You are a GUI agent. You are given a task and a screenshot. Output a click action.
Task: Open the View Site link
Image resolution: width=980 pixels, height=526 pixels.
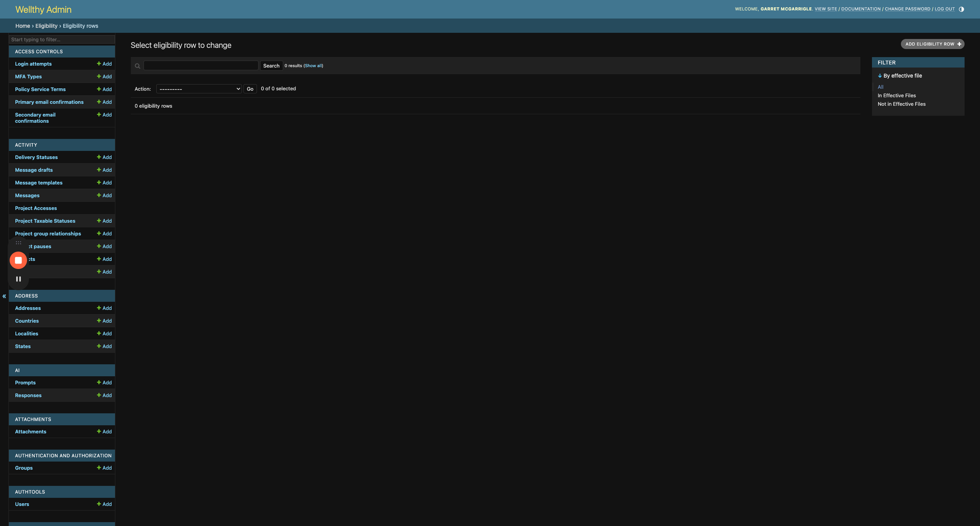pos(826,9)
